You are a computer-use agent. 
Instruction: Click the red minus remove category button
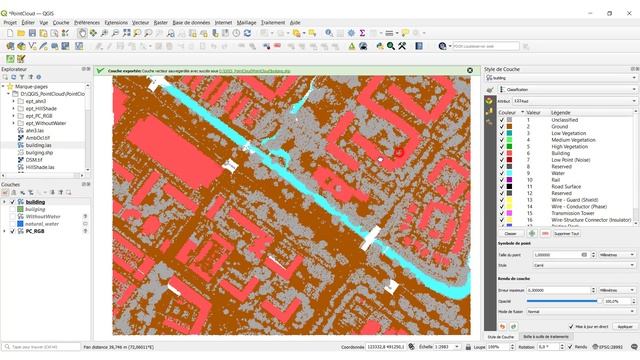pos(545,233)
